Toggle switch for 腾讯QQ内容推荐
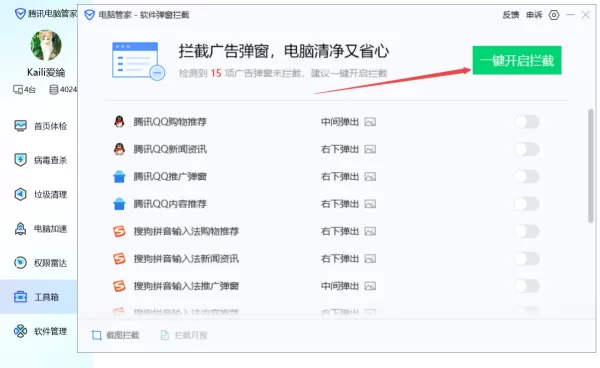 tap(527, 204)
